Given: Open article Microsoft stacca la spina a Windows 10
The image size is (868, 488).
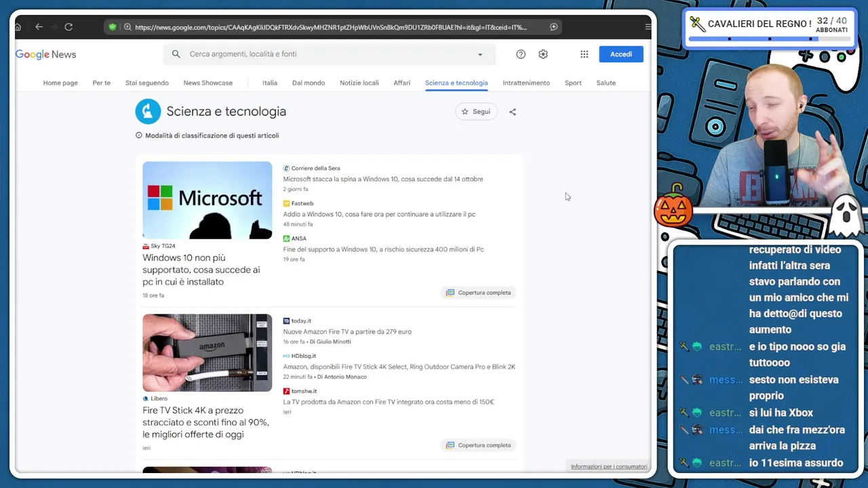Looking at the screenshot, I should 383,179.
